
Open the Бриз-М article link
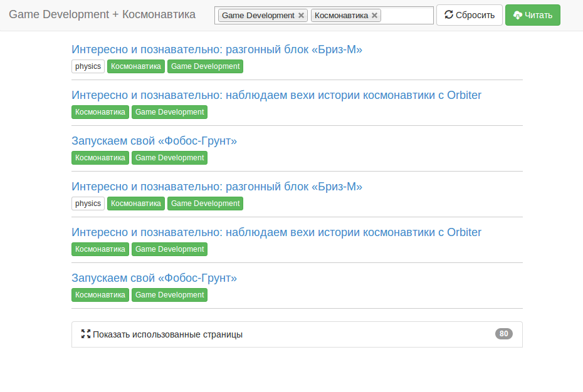tap(218, 49)
